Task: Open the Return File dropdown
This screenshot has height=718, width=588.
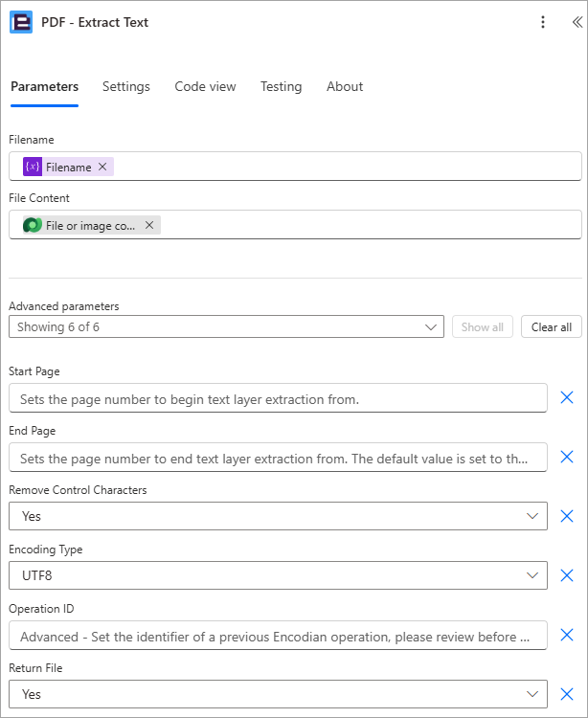Action: (x=278, y=694)
